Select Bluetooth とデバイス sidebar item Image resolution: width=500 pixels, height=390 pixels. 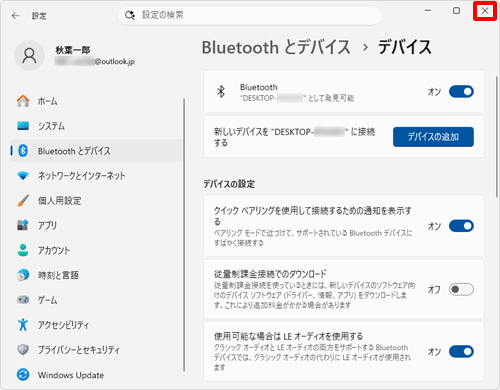[97, 151]
